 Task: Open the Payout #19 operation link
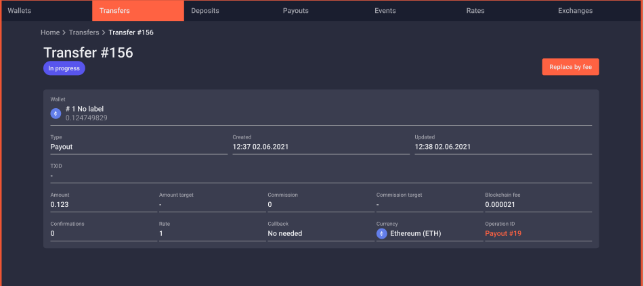503,233
